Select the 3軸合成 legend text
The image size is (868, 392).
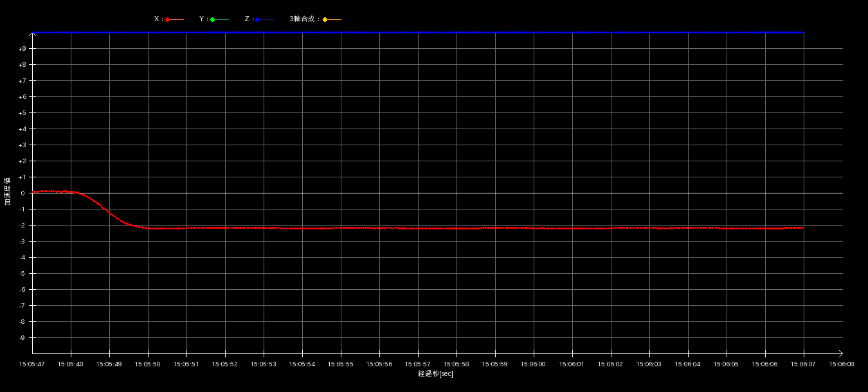304,19
